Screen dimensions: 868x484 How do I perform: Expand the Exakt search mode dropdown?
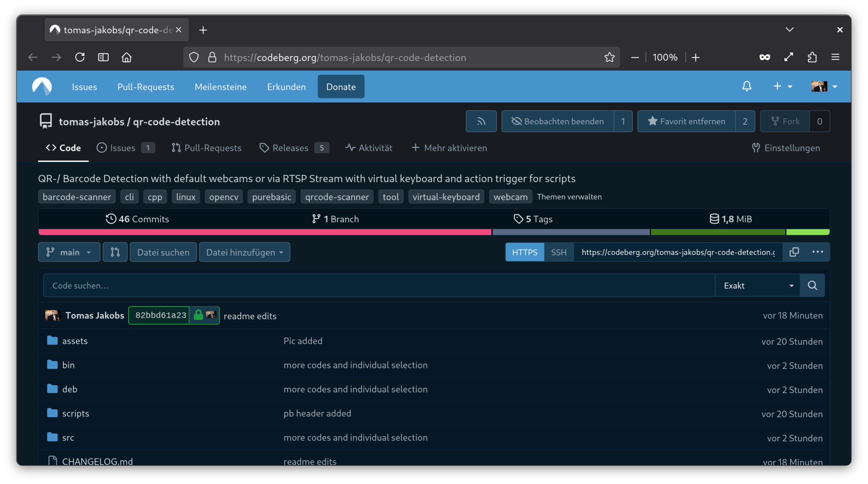757,285
